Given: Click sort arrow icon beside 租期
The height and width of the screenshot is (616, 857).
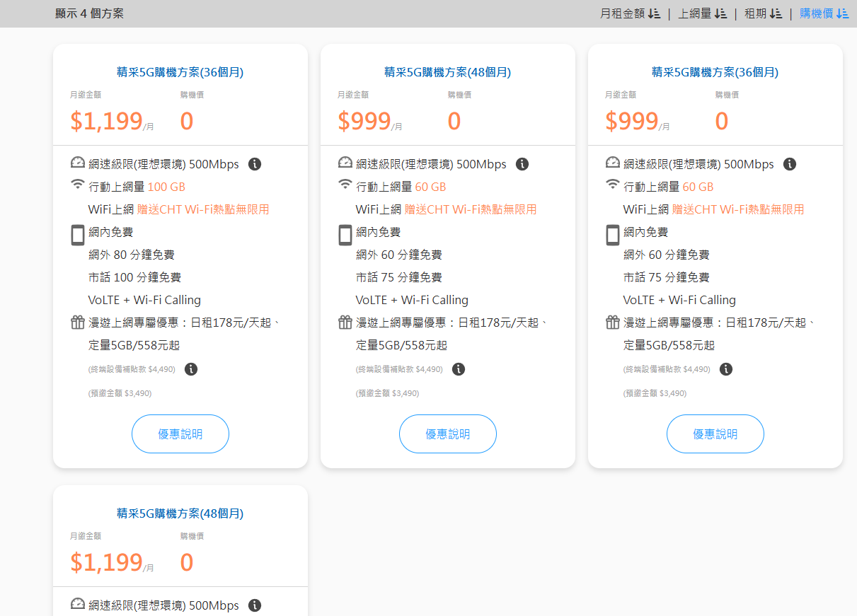Looking at the screenshot, I should point(776,13).
